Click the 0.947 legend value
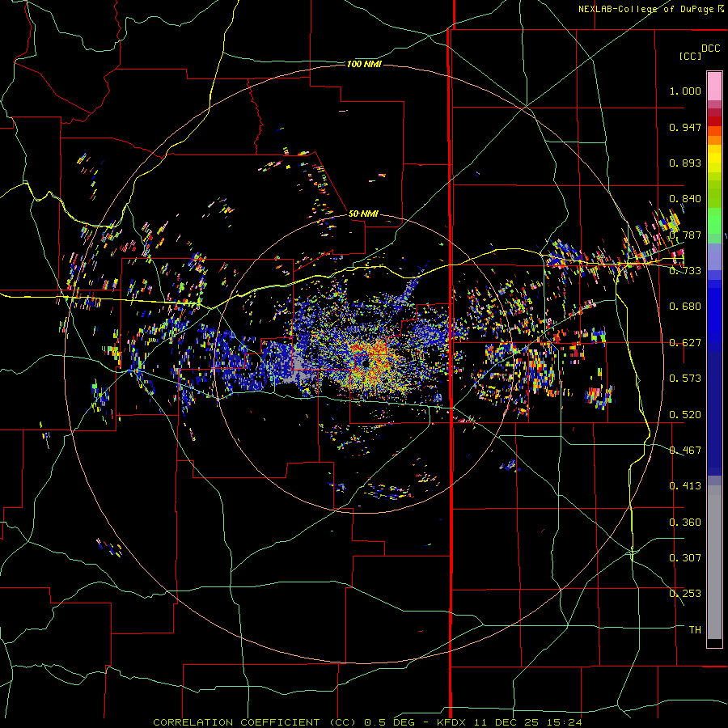728x728 pixels. 685,127
